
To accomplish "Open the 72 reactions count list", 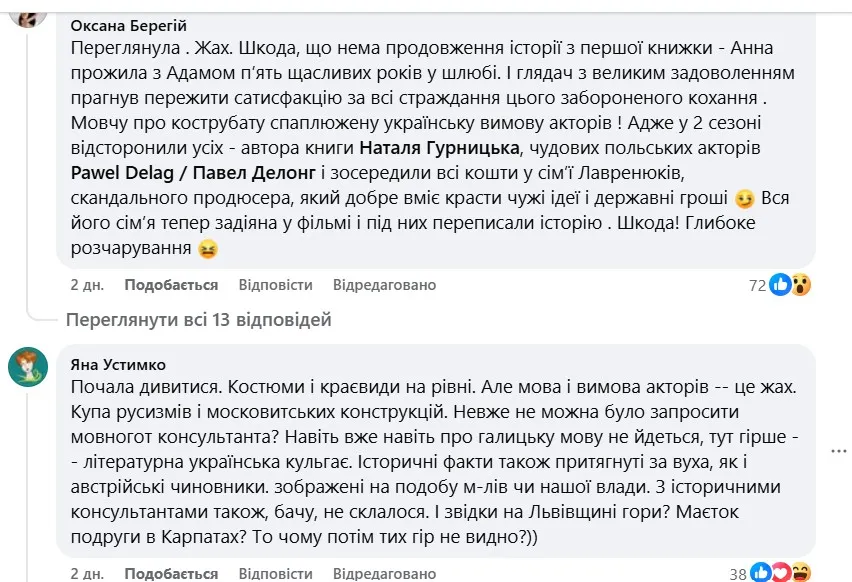I will (757, 285).
